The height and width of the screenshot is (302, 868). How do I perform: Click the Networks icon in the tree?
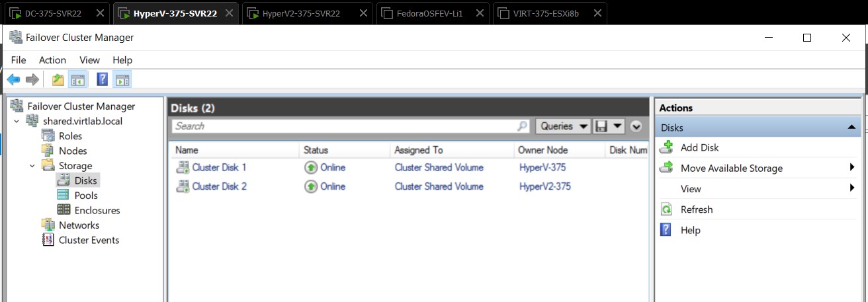point(48,225)
